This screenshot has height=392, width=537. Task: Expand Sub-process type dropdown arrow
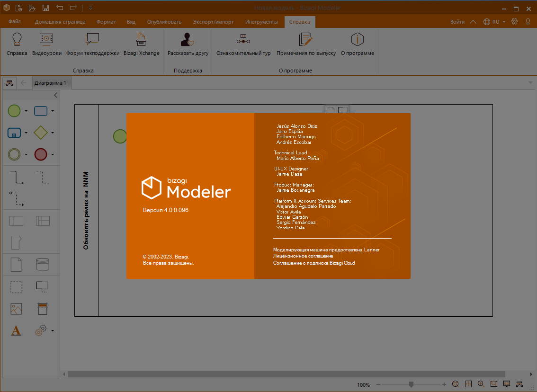pos(26,133)
